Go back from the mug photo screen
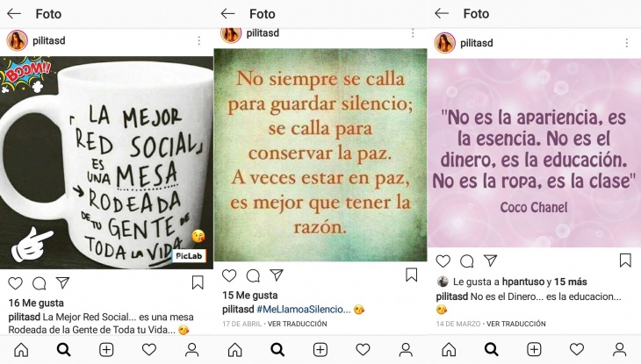Screen dimensions: 641x364 tap(14, 14)
